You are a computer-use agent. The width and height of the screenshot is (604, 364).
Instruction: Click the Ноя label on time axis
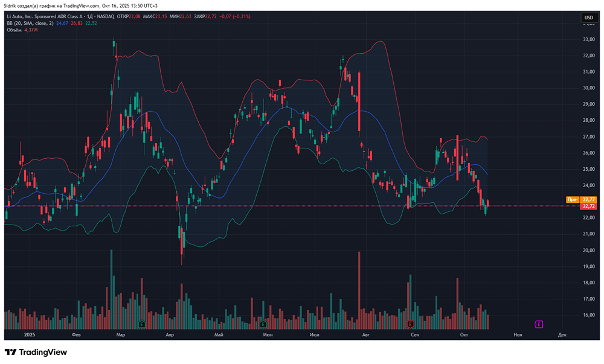coord(518,335)
